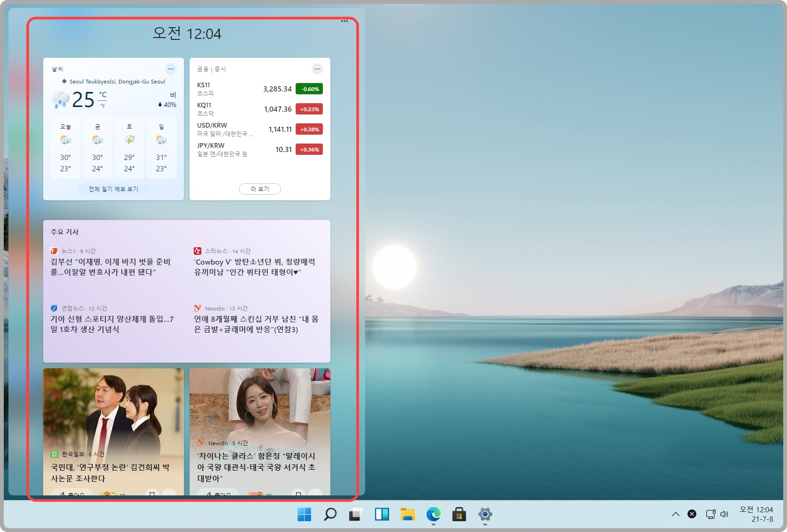Screen dimensions: 787x532
Task: Click NewsEn source icon, 13 시간
Action: coord(198,308)
